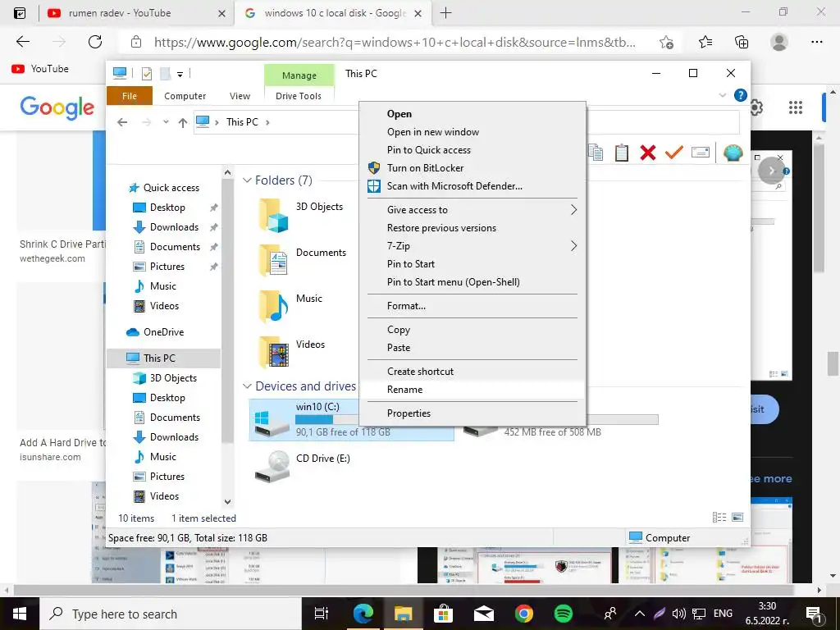This screenshot has height=630, width=840.
Task: Select Open in the context menu
Action: click(399, 113)
